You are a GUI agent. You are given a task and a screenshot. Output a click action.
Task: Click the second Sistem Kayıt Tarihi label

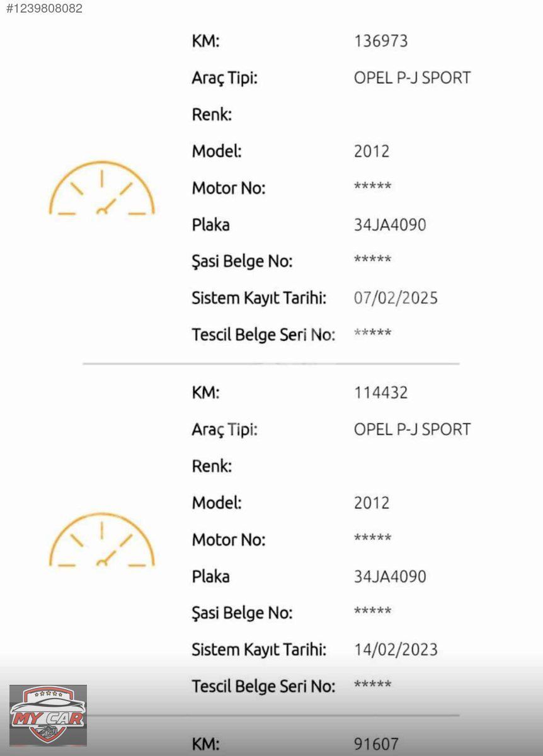[x=259, y=650]
